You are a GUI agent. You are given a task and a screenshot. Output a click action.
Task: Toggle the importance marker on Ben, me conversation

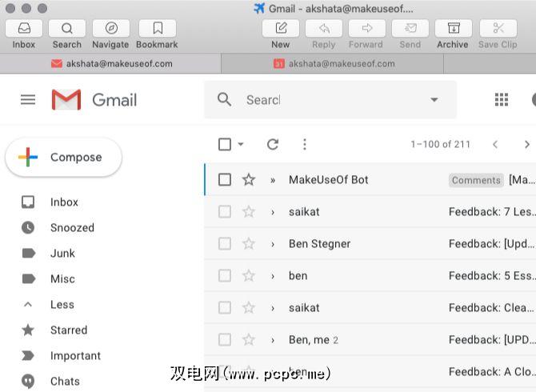click(273, 340)
